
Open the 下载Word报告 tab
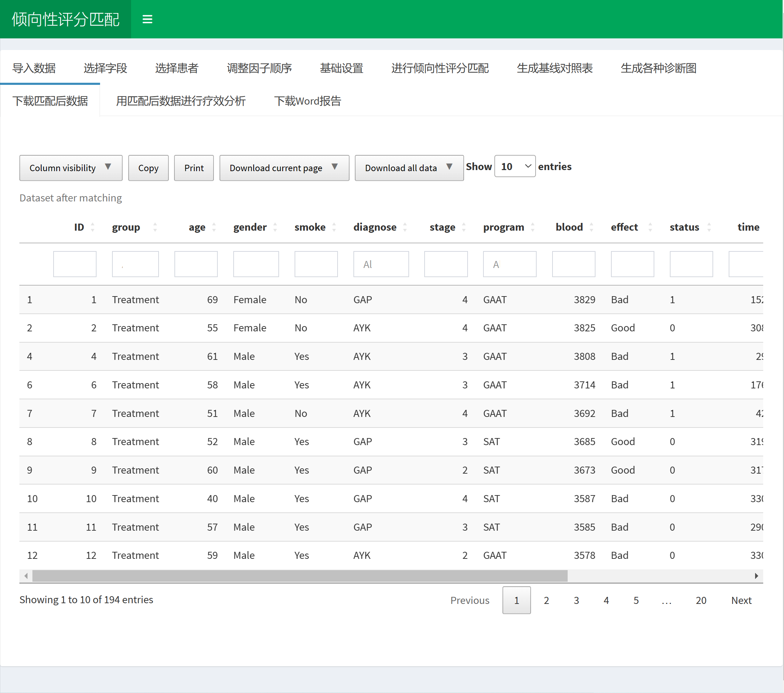pos(308,100)
